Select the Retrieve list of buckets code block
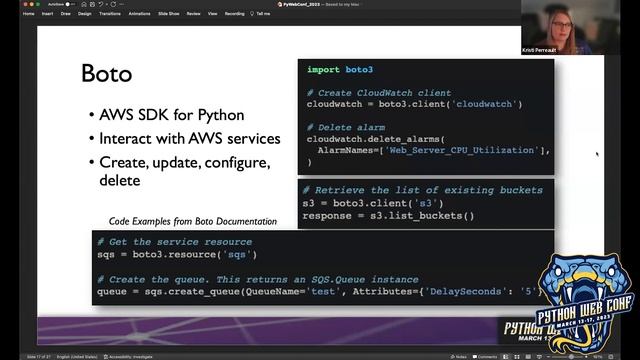The width and height of the screenshot is (640, 360). tap(426, 204)
